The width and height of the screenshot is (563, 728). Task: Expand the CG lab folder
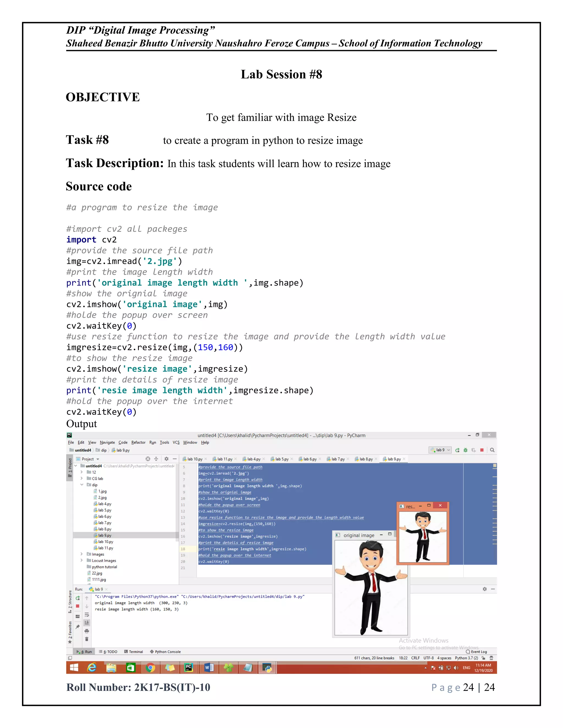click(x=82, y=478)
